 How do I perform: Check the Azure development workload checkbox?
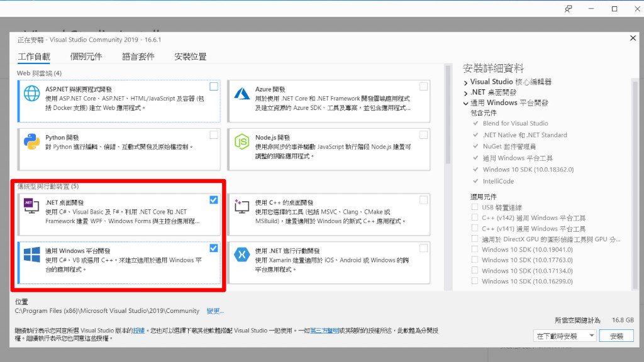423,87
